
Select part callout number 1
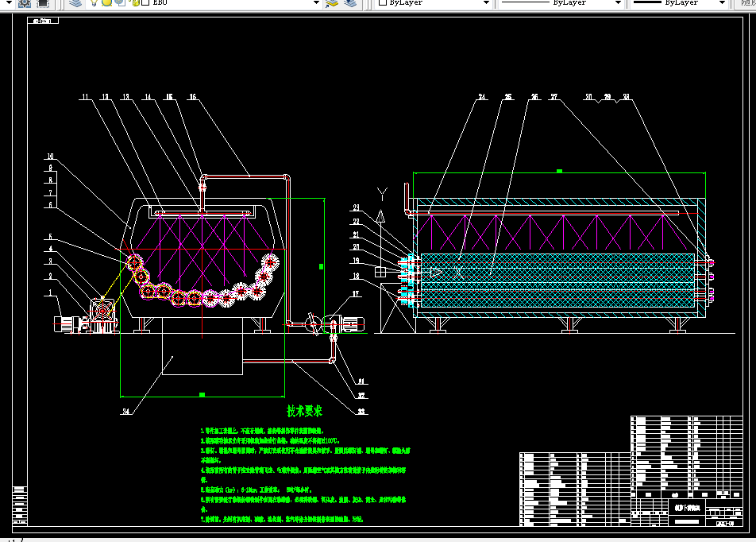click(50, 293)
